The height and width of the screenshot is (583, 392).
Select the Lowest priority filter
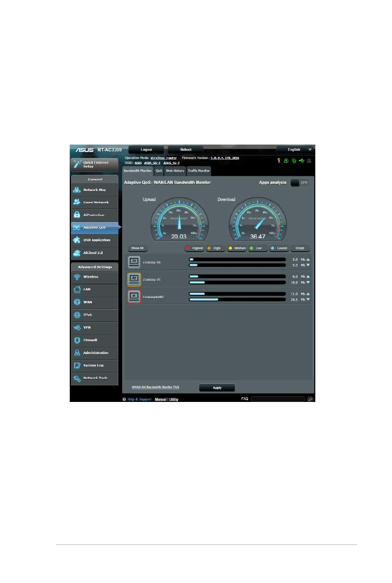click(x=279, y=248)
